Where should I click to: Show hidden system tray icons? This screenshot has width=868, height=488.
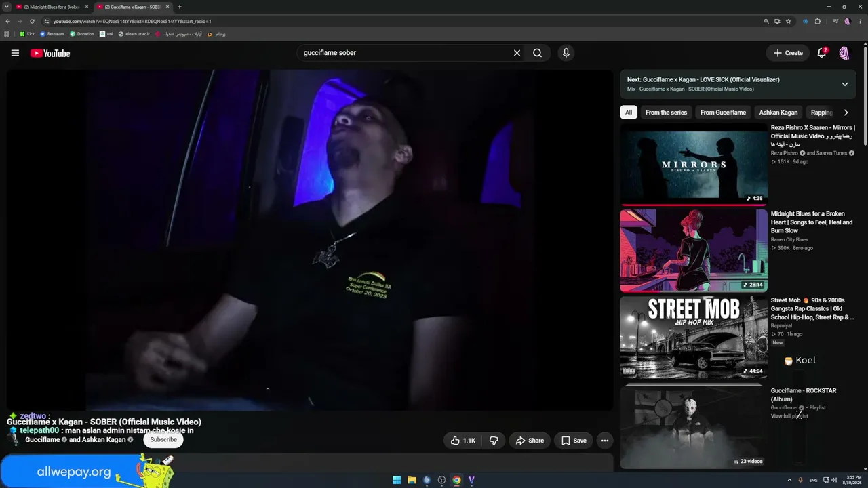[x=789, y=481]
